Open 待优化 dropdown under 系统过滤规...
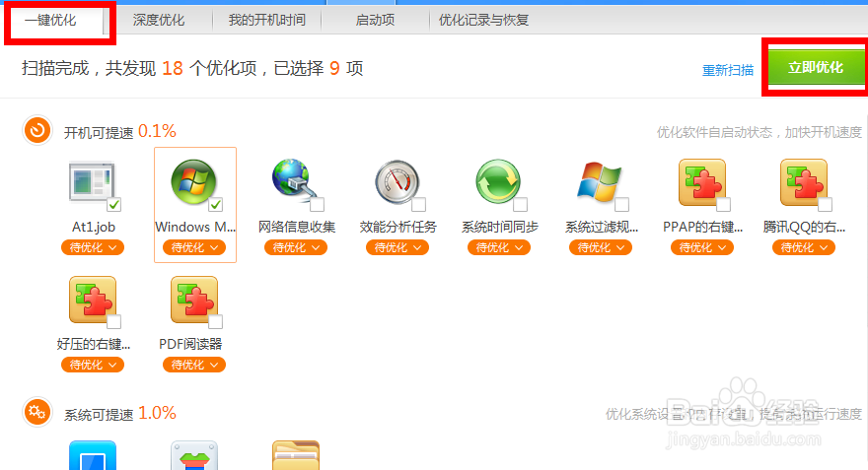Screen dimensions: 868x470 tap(600, 247)
